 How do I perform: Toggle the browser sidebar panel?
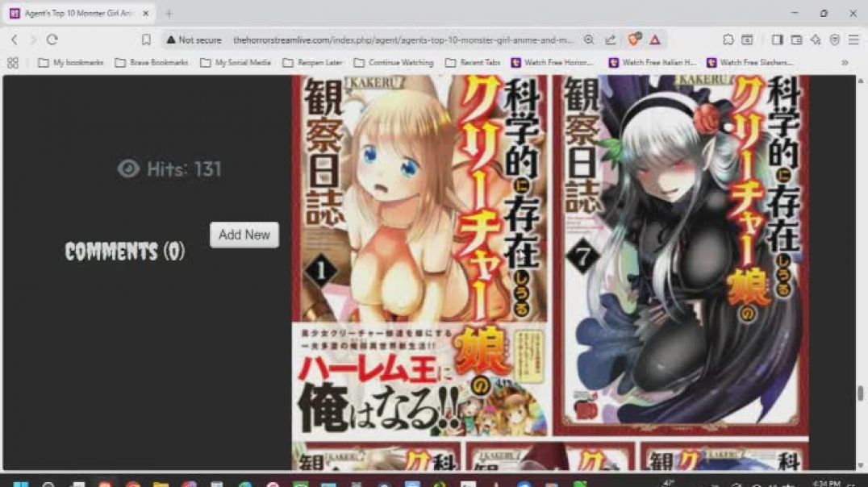[777, 40]
